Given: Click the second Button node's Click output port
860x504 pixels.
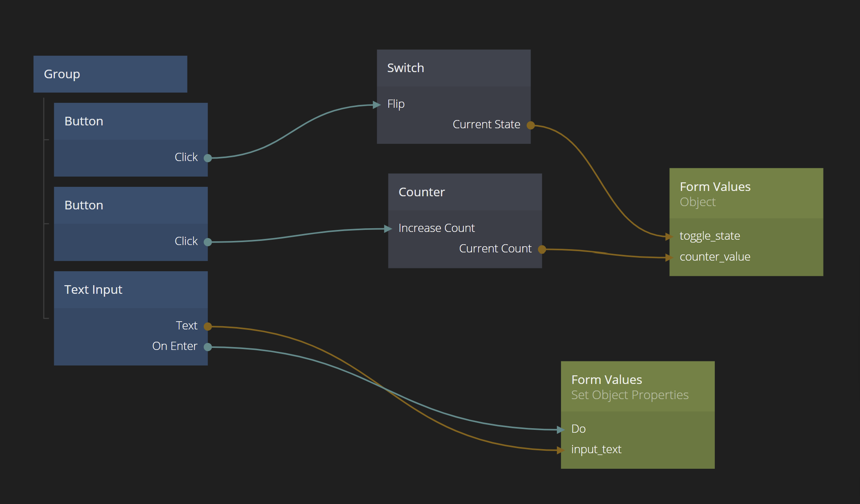Looking at the screenshot, I should [208, 242].
